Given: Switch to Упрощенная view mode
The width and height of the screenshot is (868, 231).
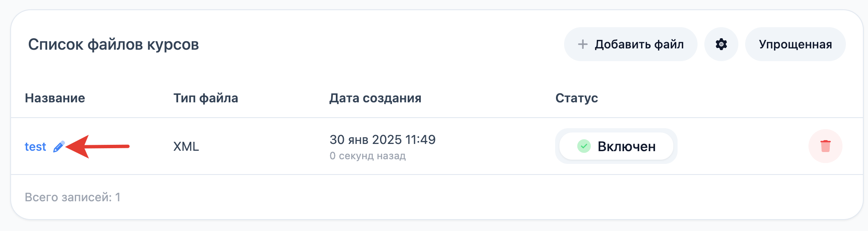Looking at the screenshot, I should (795, 44).
